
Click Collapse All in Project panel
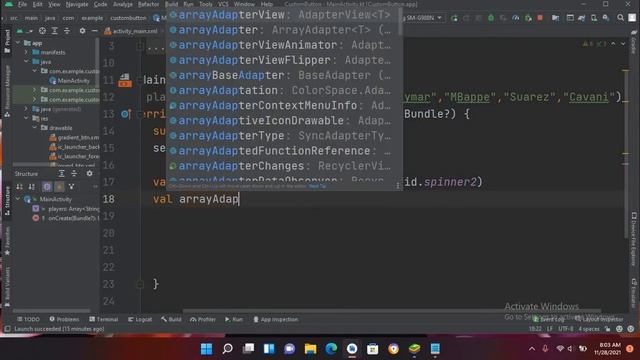pos(67,31)
